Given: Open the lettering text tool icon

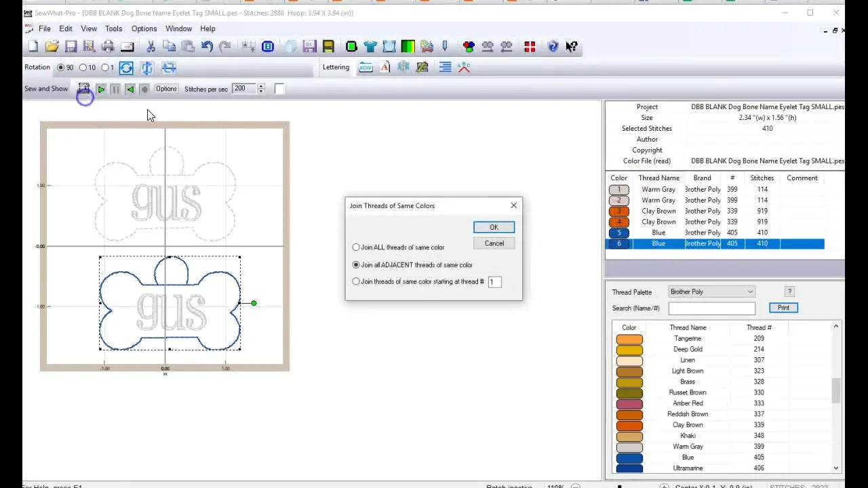Looking at the screenshot, I should (387, 67).
